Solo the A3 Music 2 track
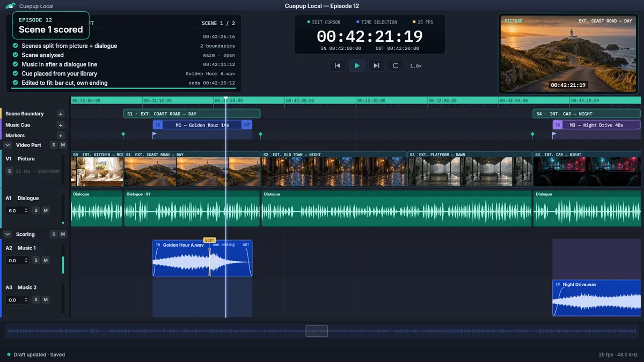The height and width of the screenshot is (362, 644). [36, 300]
